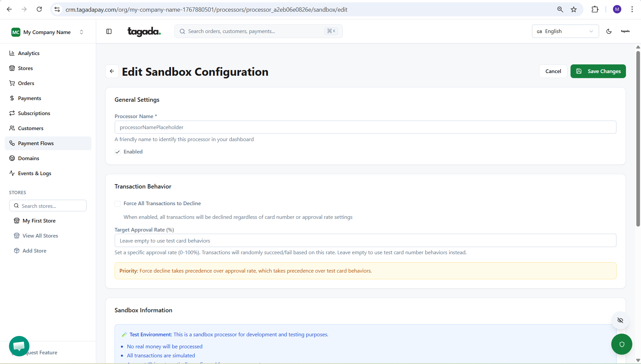Open the English language dropdown
Viewport: 641px width, 364px height.
tap(565, 31)
